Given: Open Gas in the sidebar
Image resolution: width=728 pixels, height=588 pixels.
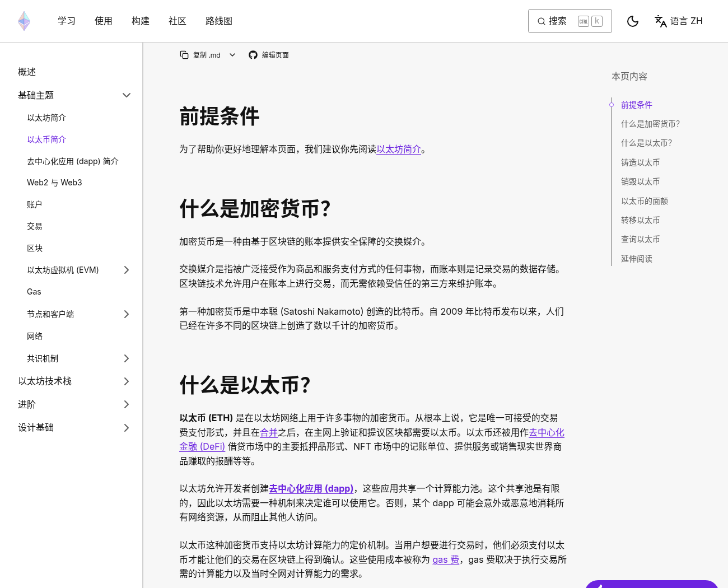Looking at the screenshot, I should point(34,292).
